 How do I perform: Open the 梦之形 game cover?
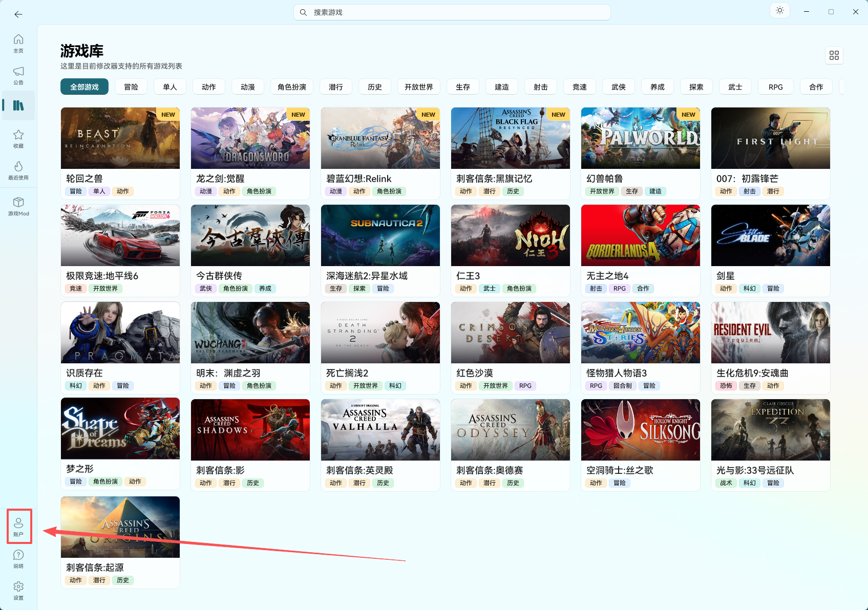point(120,428)
